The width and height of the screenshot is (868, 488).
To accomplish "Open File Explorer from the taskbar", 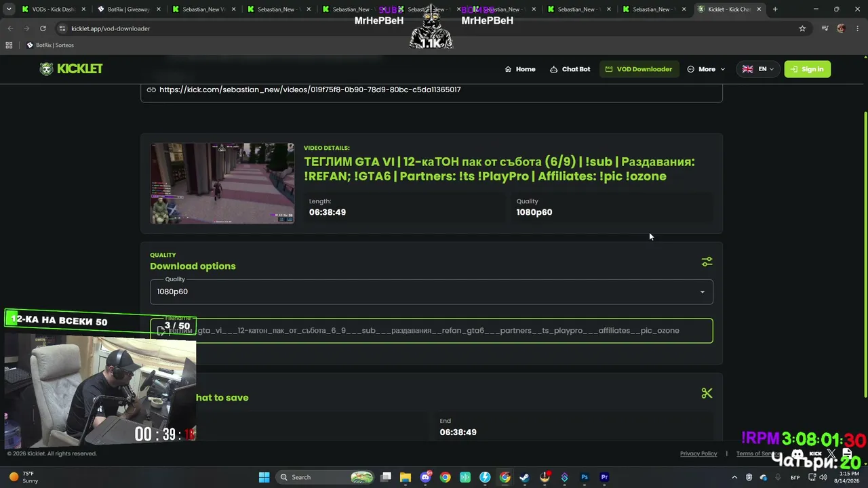I will click(406, 477).
